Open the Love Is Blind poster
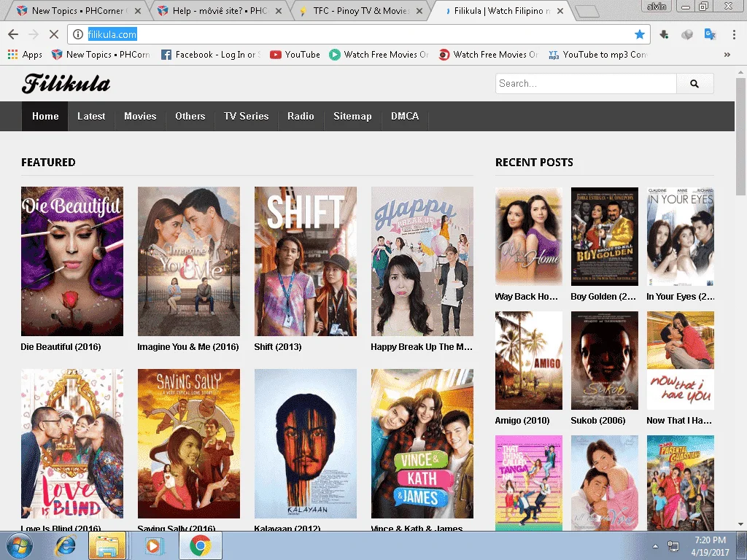Screen dimensions: 747x560 [x=72, y=444]
